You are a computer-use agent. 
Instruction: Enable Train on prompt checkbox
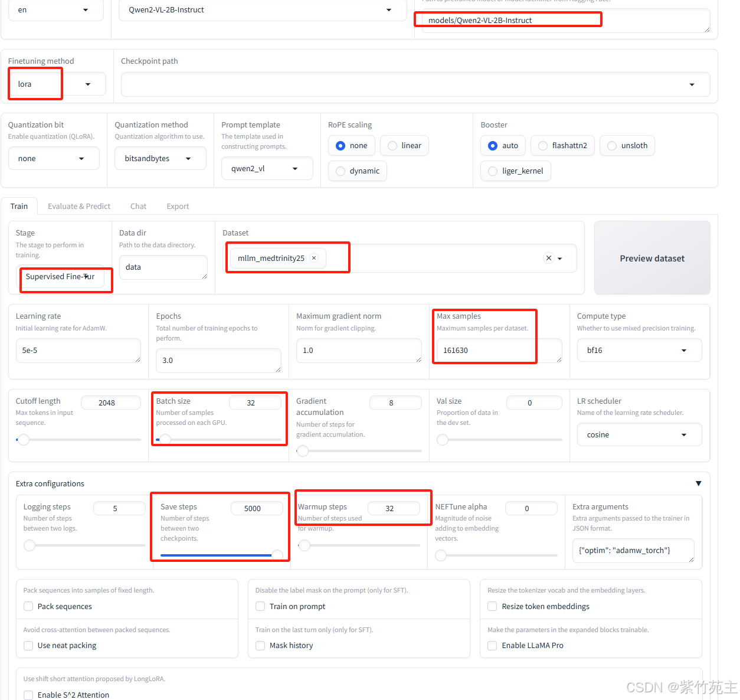coord(260,606)
